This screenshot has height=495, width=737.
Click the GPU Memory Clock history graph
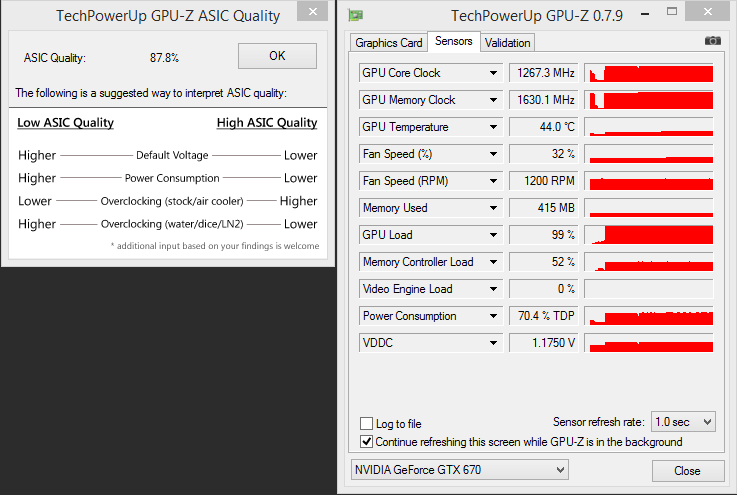[x=649, y=100]
